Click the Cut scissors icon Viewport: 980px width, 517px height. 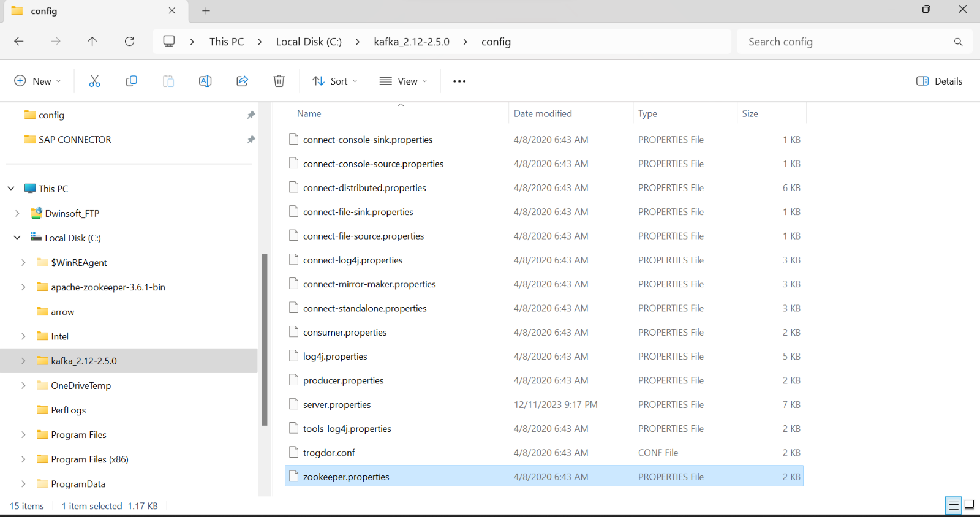pyautogui.click(x=94, y=81)
